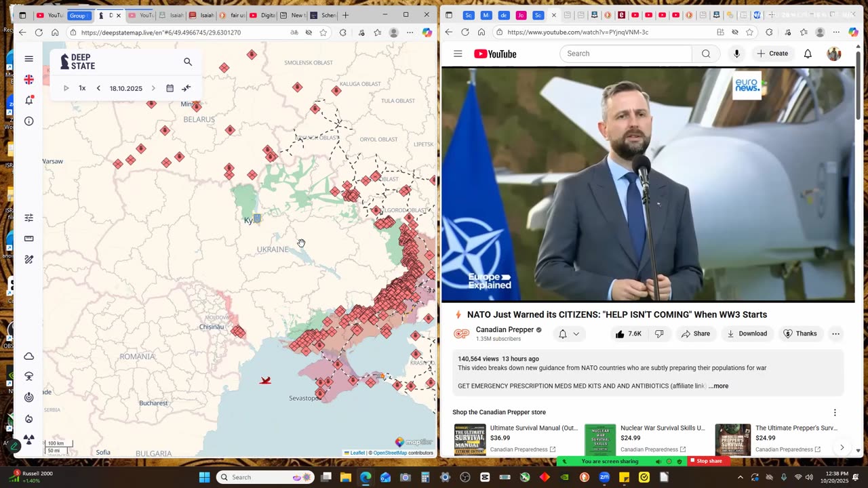
Task: Click the Thanks button
Action: coord(800,333)
